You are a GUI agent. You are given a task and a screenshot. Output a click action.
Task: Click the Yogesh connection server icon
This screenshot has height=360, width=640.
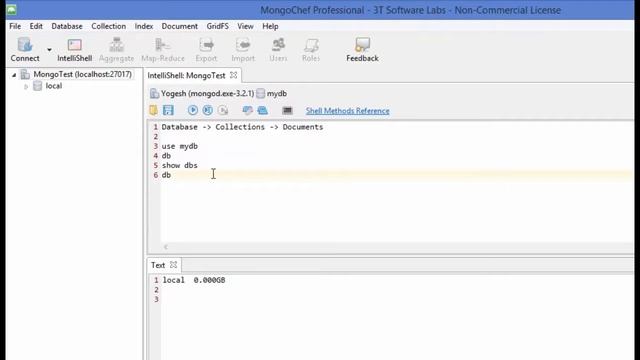click(x=154, y=93)
